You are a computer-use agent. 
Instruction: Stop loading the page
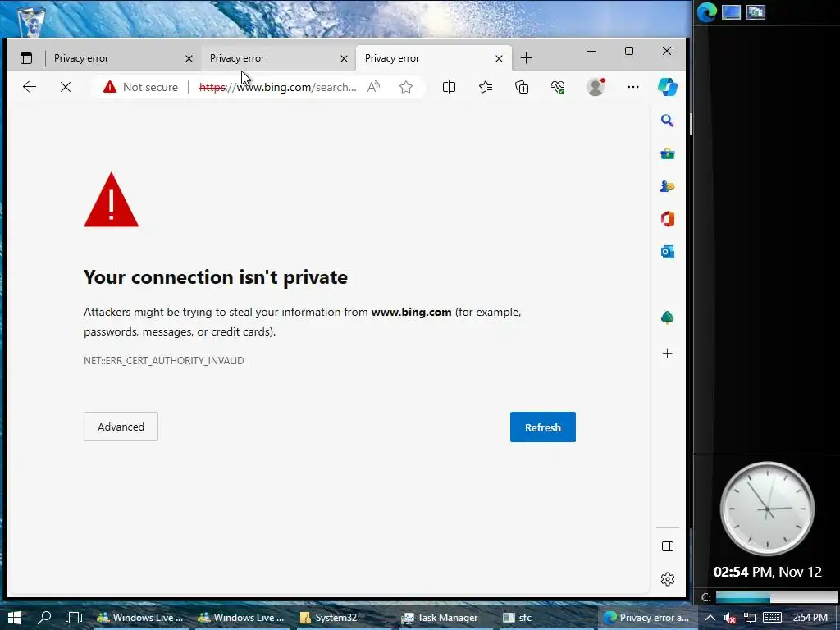point(66,87)
